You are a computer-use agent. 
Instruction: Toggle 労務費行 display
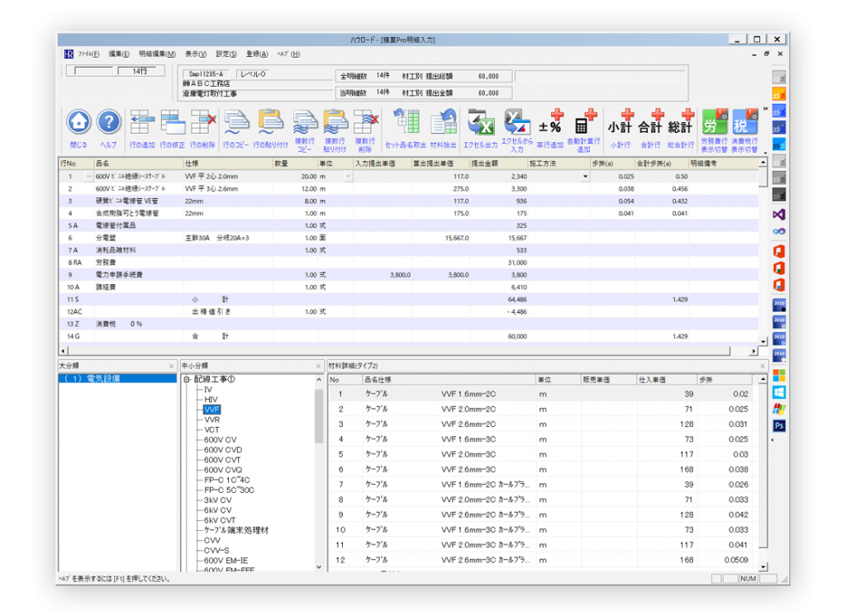[x=715, y=124]
